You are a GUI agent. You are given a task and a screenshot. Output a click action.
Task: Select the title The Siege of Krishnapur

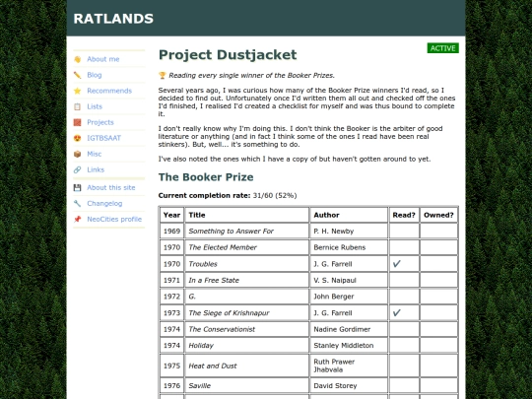pyautogui.click(x=229, y=313)
